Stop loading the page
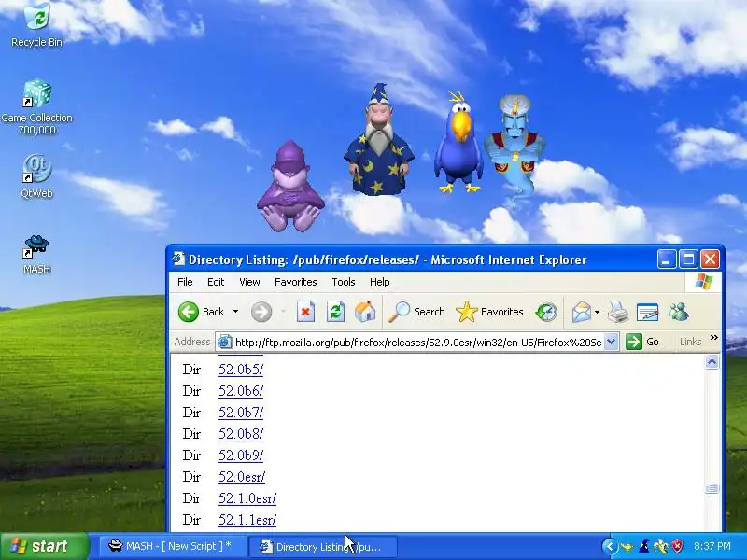This screenshot has height=560, width=747. [x=305, y=312]
